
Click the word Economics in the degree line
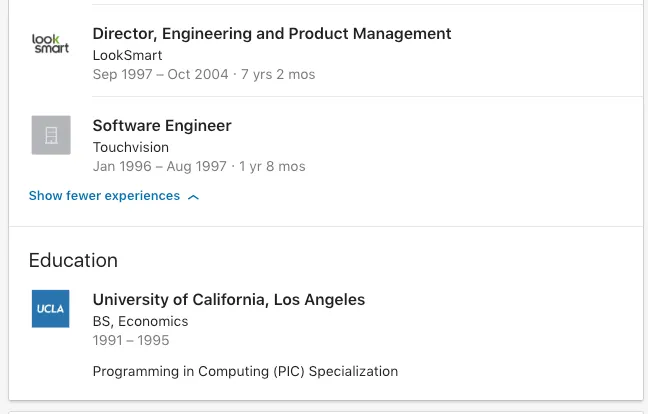pos(153,321)
